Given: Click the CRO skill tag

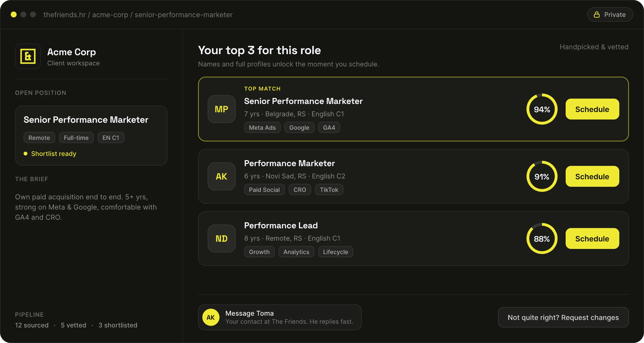Looking at the screenshot, I should pos(300,190).
